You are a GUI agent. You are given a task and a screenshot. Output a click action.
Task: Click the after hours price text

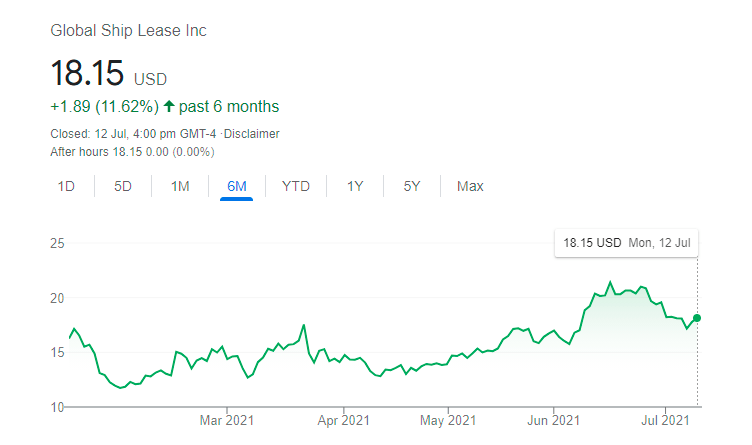coord(132,152)
